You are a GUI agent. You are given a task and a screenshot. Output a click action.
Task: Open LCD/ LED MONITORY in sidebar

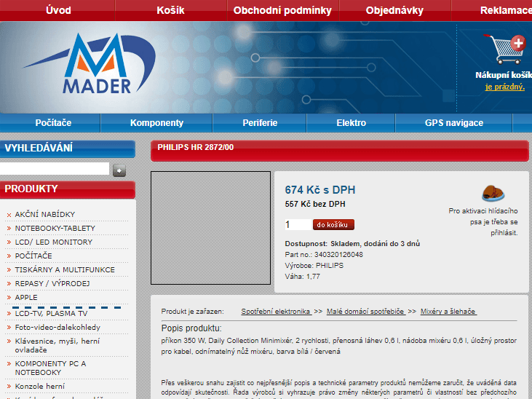[x=54, y=242]
